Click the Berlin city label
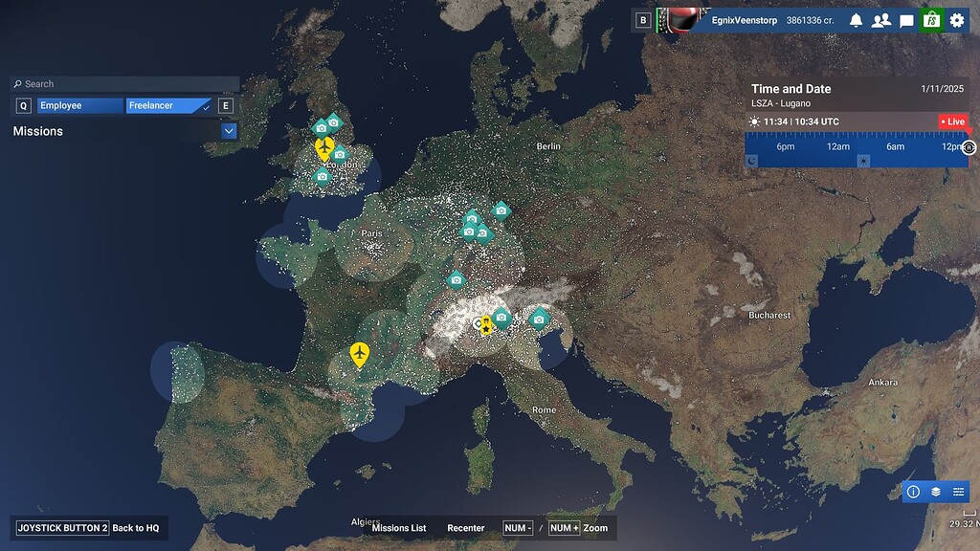 tap(548, 146)
